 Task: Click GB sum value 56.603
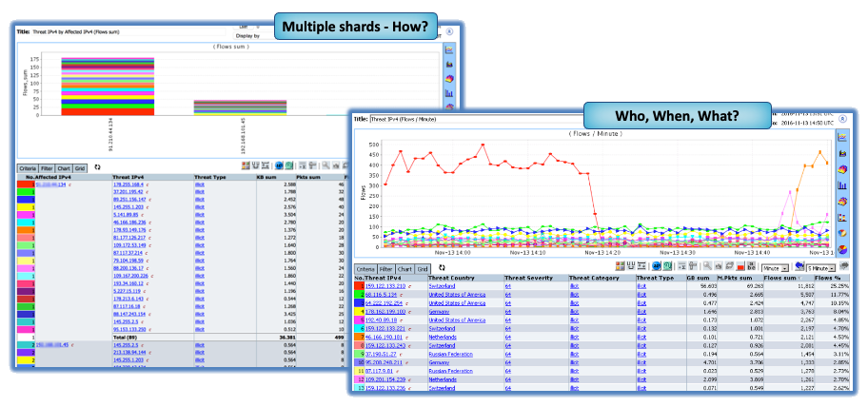[708, 286]
